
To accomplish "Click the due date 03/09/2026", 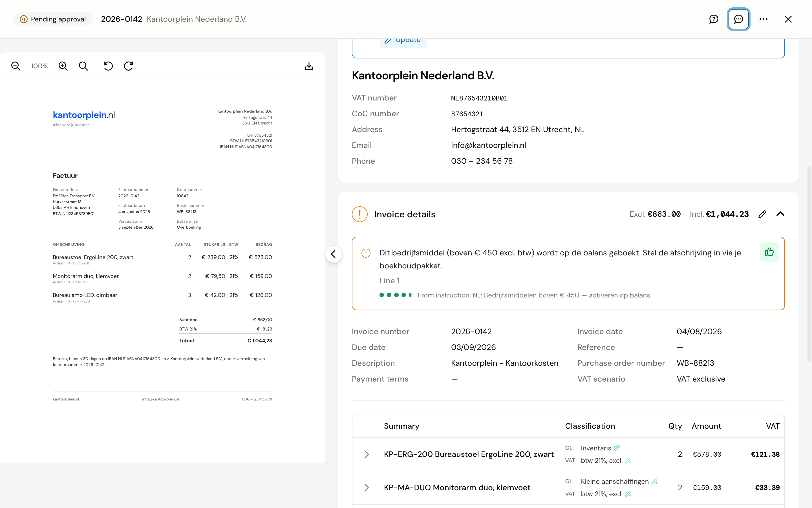I will pos(473,347).
